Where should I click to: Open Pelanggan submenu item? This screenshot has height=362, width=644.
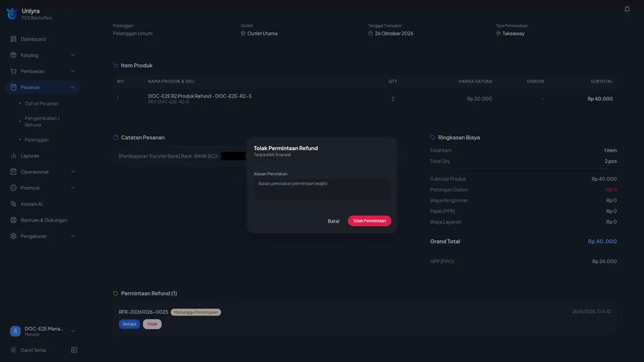pyautogui.click(x=36, y=139)
